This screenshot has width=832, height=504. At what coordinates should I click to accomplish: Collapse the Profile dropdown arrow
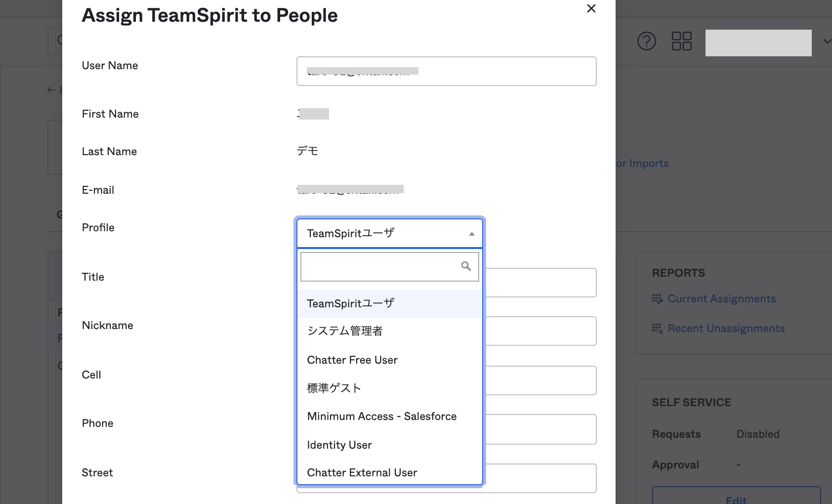tap(471, 234)
